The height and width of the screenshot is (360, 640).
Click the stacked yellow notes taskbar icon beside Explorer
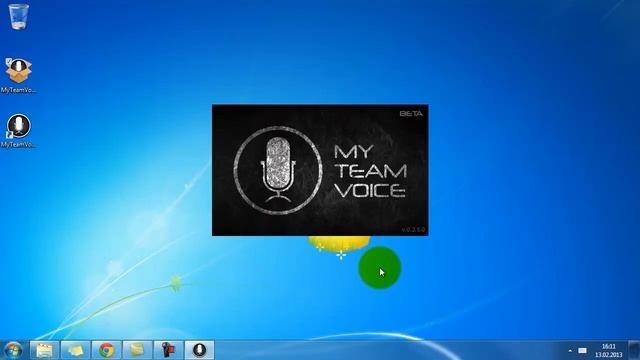76,350
